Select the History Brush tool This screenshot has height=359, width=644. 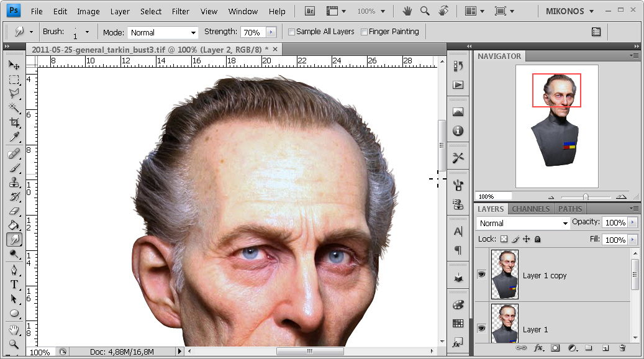[14, 196]
